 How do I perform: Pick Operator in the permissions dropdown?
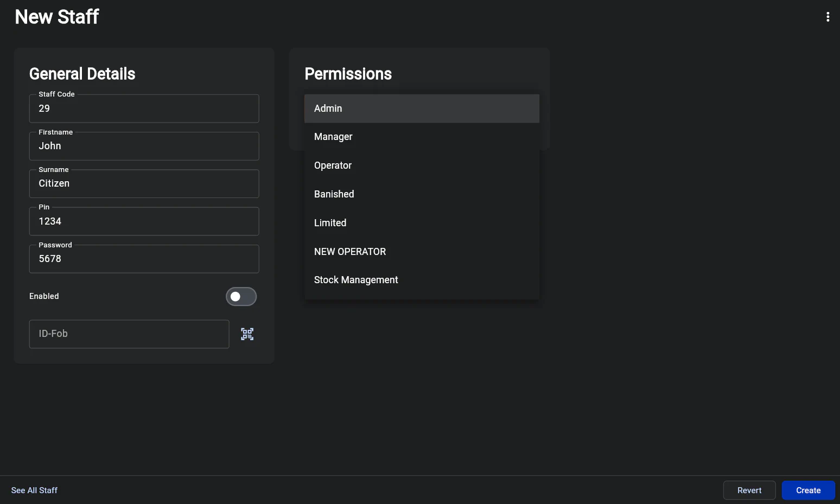pos(421,165)
